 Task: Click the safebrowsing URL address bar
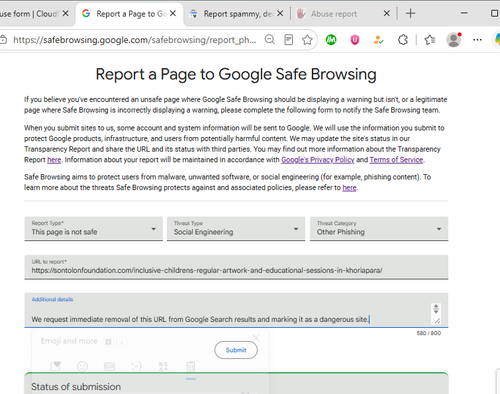pos(135,40)
